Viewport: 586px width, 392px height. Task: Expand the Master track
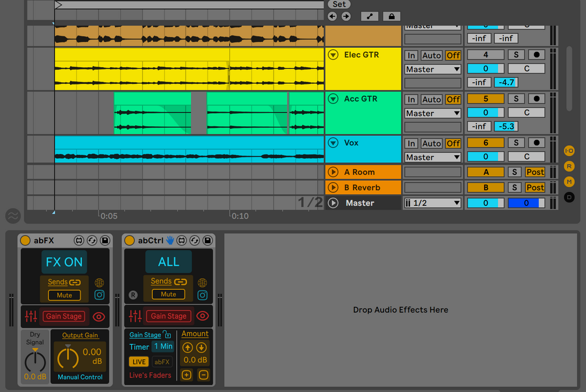[333, 203]
